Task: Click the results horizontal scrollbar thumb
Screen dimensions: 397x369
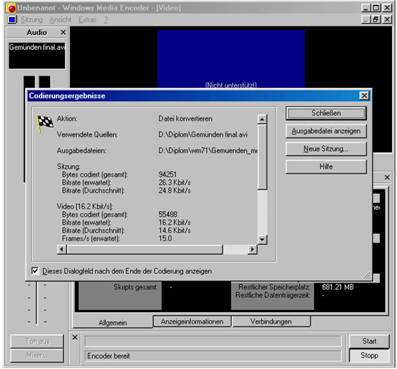Action: [144, 249]
